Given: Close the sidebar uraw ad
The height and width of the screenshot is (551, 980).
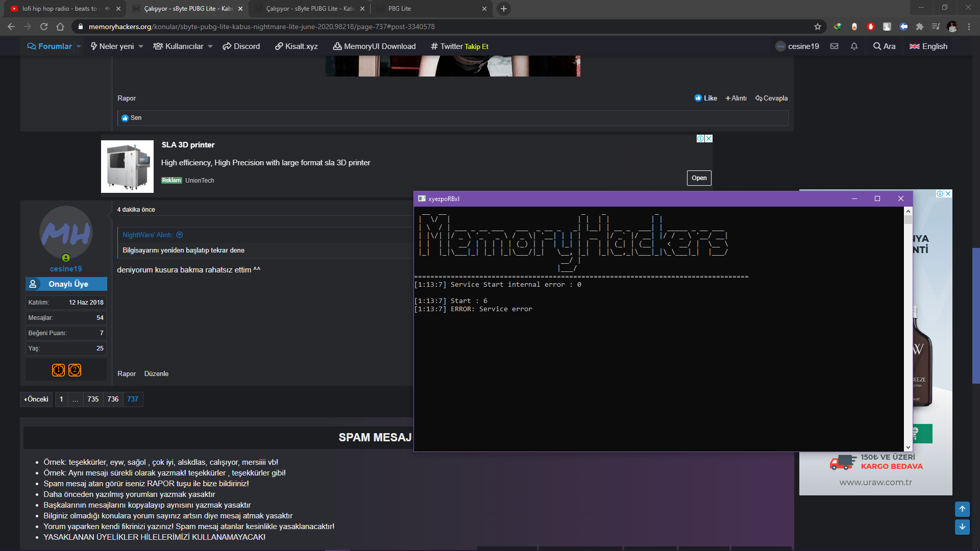Looking at the screenshot, I should pyautogui.click(x=948, y=193).
